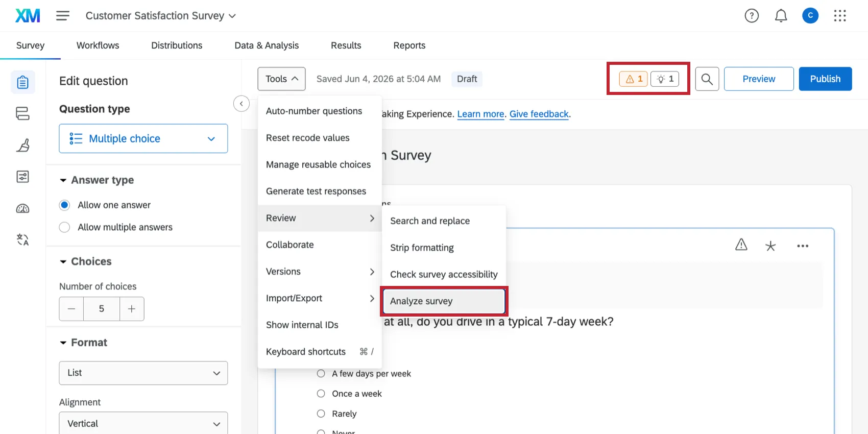Image resolution: width=868 pixels, height=434 pixels.
Task: Open the Multiple choice question type dropdown
Action: (143, 138)
